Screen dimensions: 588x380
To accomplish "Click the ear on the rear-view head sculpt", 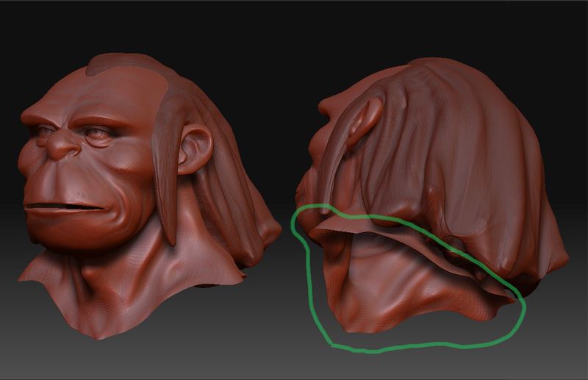I will tap(363, 123).
